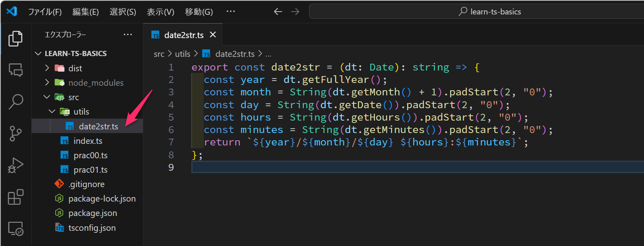The image size is (644, 246).
Task: Open the 表示(V) menu
Action: coord(160,12)
